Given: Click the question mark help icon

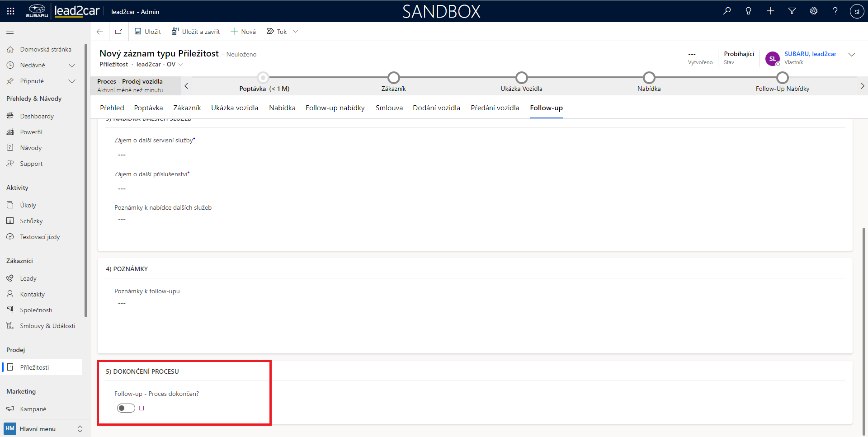Looking at the screenshot, I should (x=835, y=11).
